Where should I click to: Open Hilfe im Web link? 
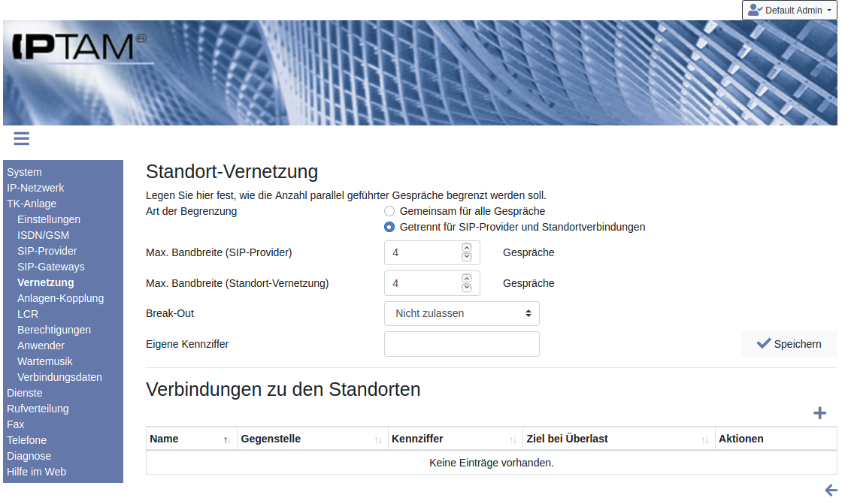36,472
